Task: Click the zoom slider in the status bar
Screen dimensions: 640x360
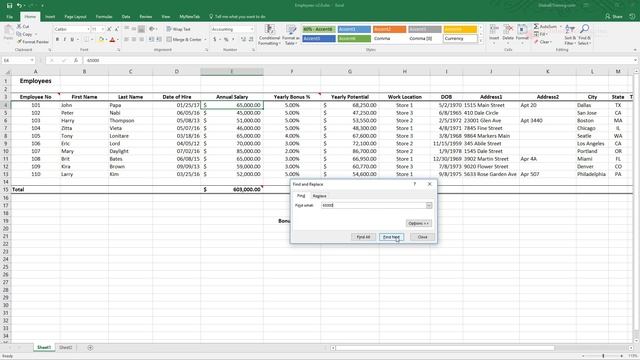Action: click(603, 356)
